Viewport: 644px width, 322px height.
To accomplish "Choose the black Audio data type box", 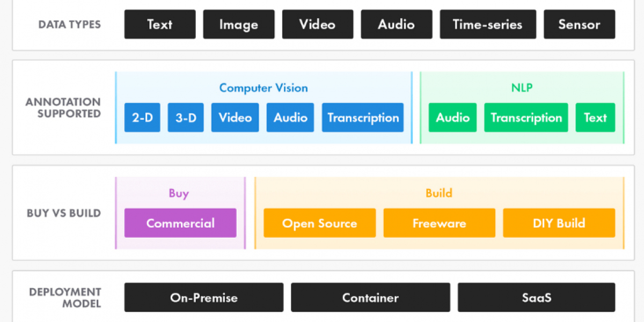I will click(396, 24).
